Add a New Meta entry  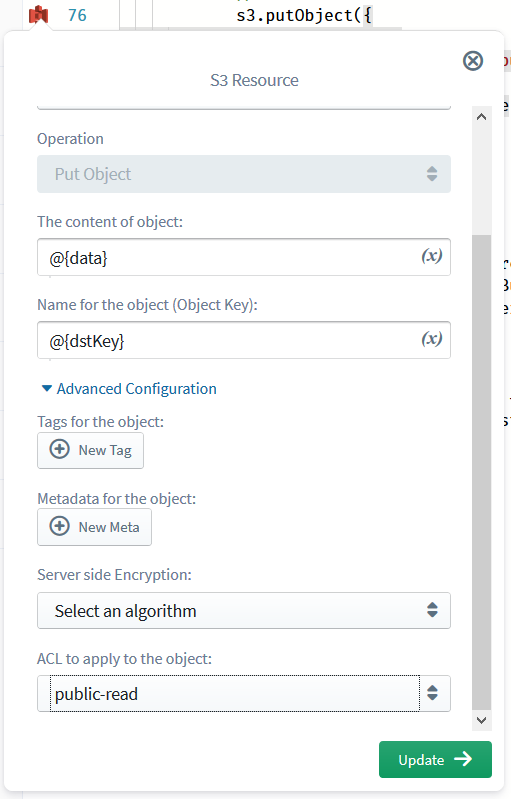click(x=94, y=527)
